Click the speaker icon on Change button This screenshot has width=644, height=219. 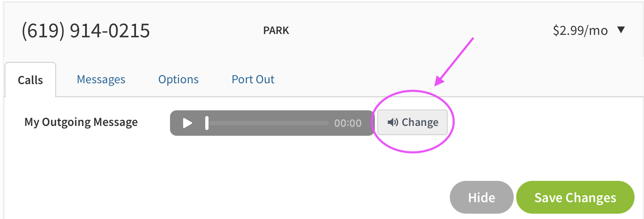pyautogui.click(x=393, y=122)
